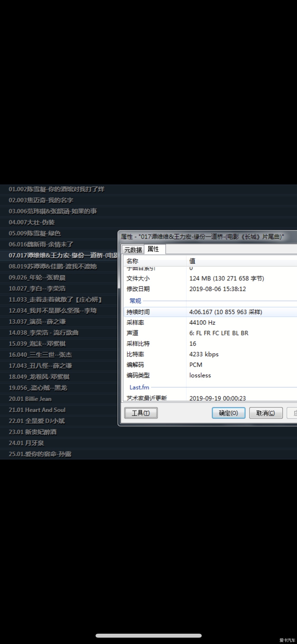Select the 属性 tab in dialog
The width and height of the screenshot is (297, 644).
[x=155, y=249]
